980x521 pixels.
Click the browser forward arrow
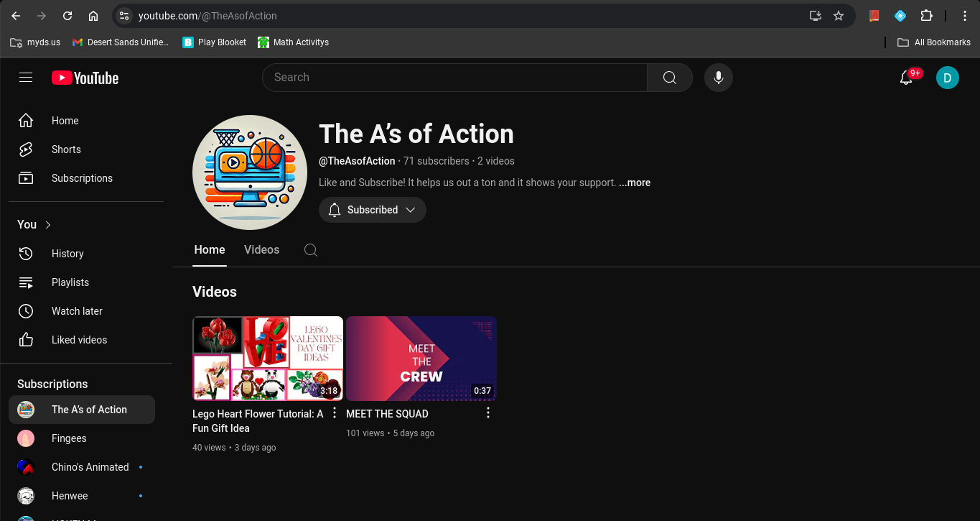pos(42,16)
